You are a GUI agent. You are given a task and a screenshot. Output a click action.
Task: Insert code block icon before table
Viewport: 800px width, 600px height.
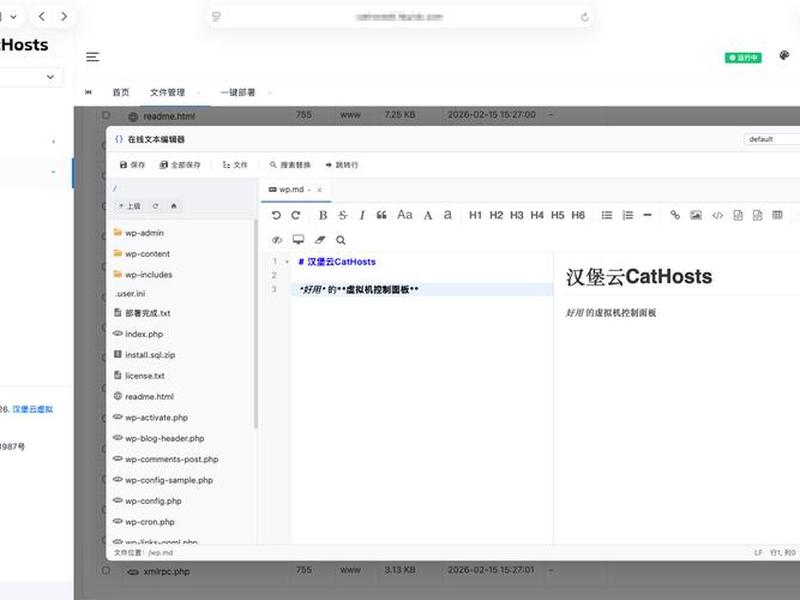pos(757,215)
